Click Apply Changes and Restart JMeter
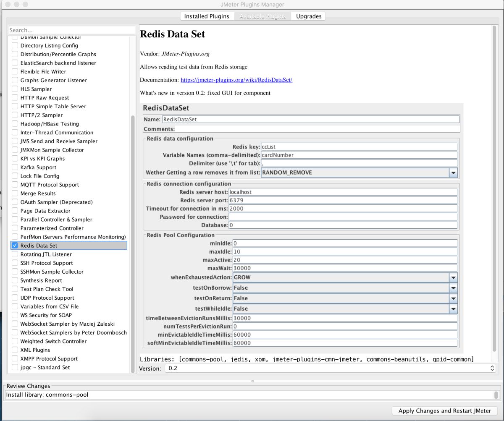The height and width of the screenshot is (421, 504). (x=445, y=411)
